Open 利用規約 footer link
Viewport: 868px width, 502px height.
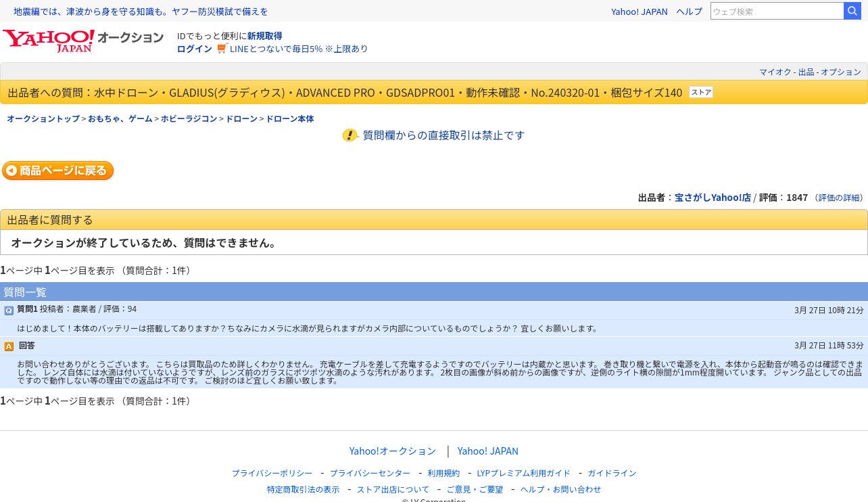(x=443, y=473)
